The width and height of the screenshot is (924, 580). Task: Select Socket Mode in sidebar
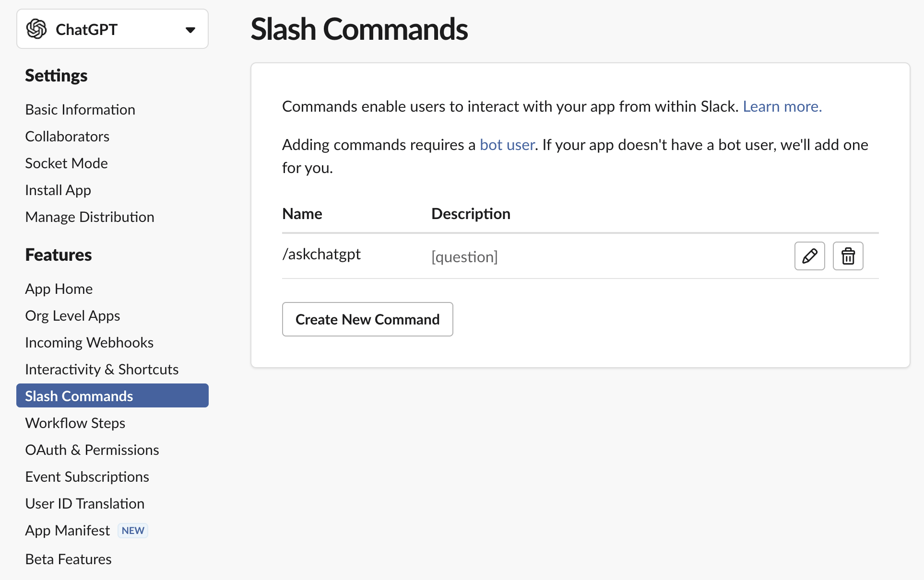tap(66, 163)
